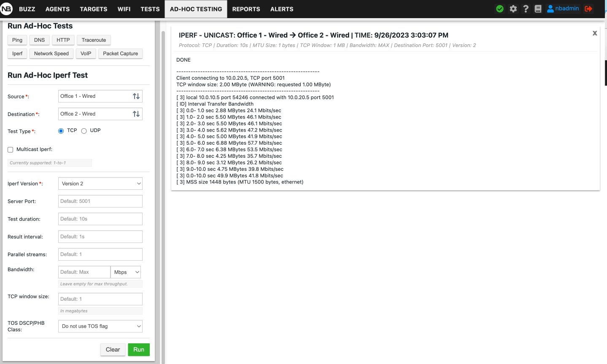This screenshot has height=364, width=607.
Task: Click the green health status check icon
Action: 499,8
